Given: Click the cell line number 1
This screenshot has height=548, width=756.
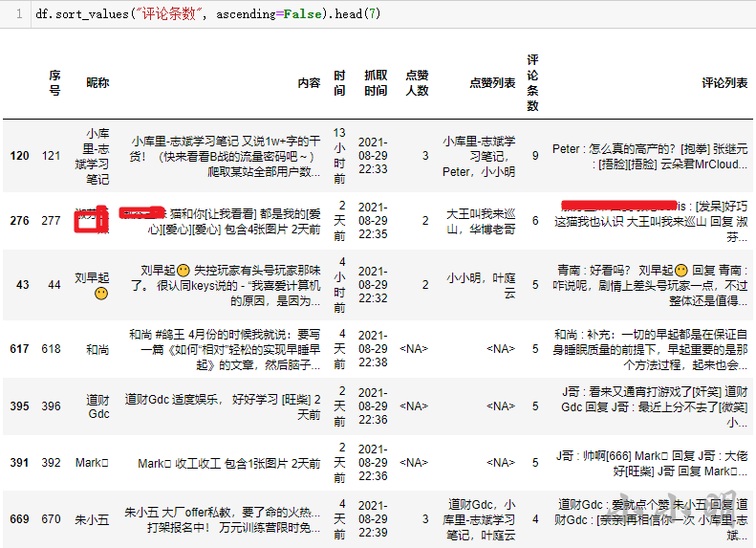Looking at the screenshot, I should [19, 14].
